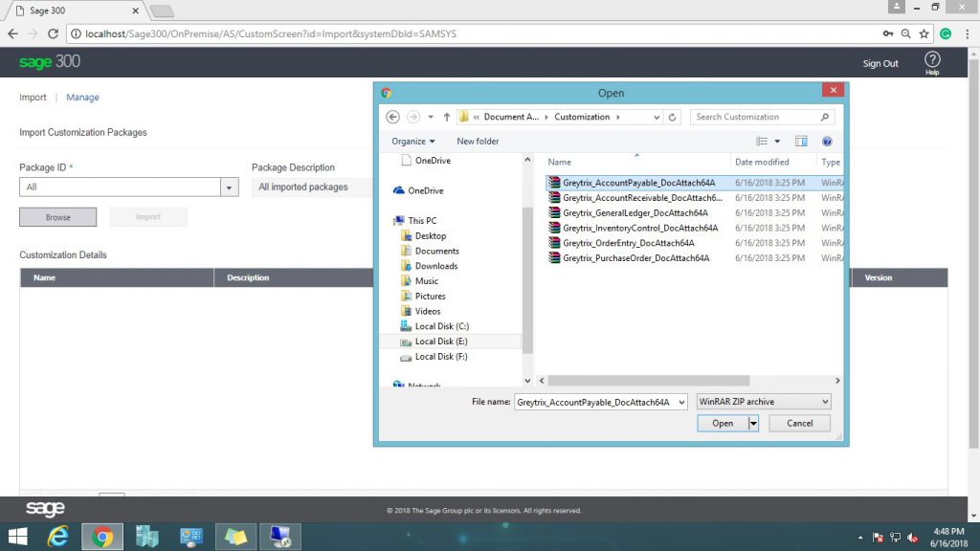The width and height of the screenshot is (980, 551).
Task: Switch to Chrome in the taskbar
Action: [x=102, y=537]
